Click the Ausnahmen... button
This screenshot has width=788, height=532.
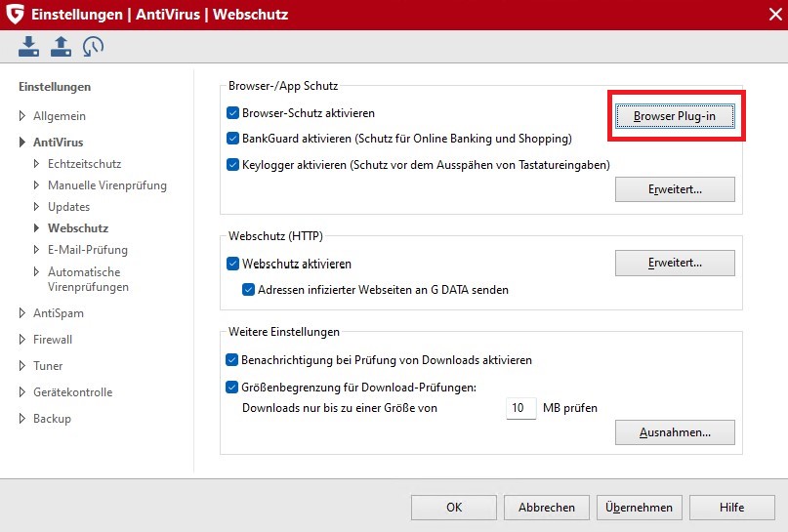pos(675,431)
